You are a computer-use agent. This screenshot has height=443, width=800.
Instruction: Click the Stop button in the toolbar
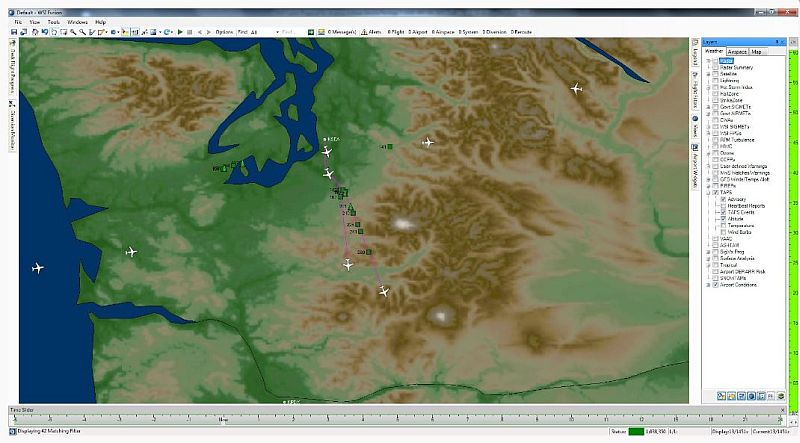coord(190,32)
